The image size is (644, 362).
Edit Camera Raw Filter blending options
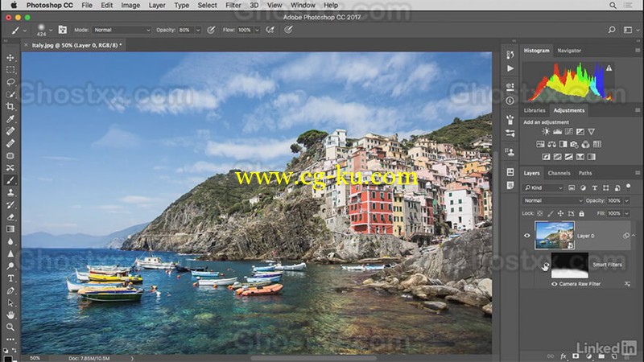coord(627,284)
